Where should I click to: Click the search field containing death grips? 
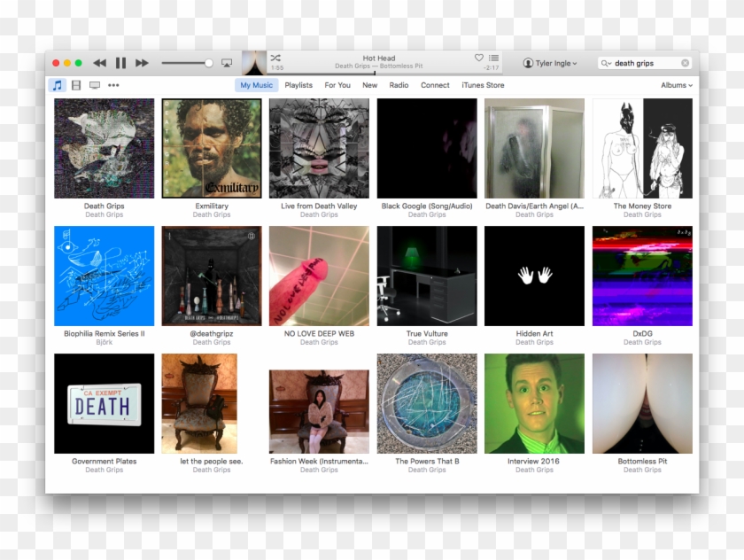[x=645, y=63]
